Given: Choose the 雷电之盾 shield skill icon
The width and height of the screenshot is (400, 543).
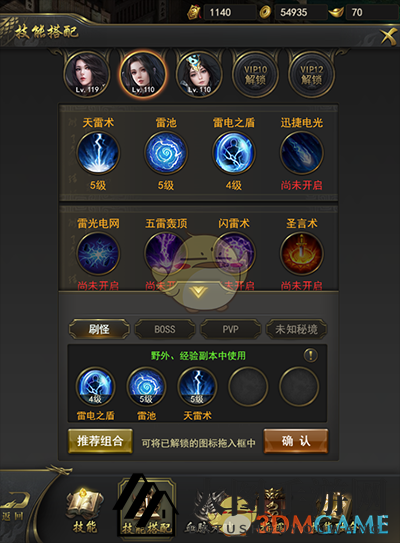Looking at the screenshot, I should (234, 152).
